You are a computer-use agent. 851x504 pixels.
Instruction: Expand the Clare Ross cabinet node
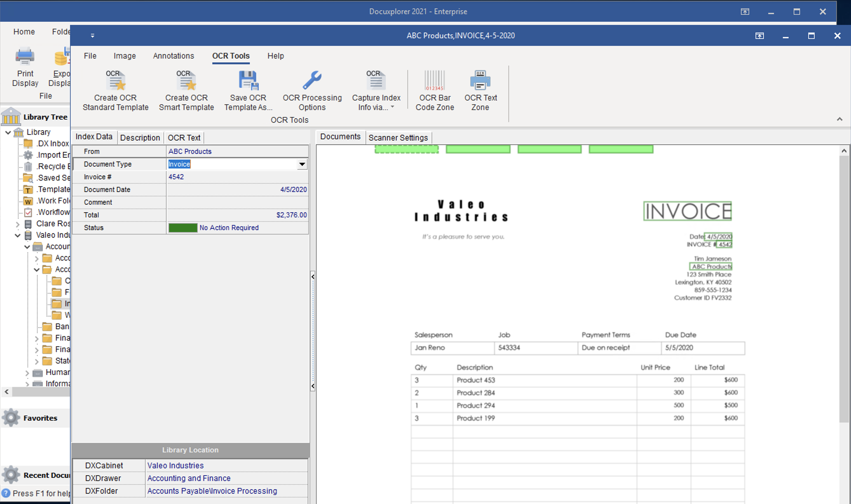pos(18,224)
